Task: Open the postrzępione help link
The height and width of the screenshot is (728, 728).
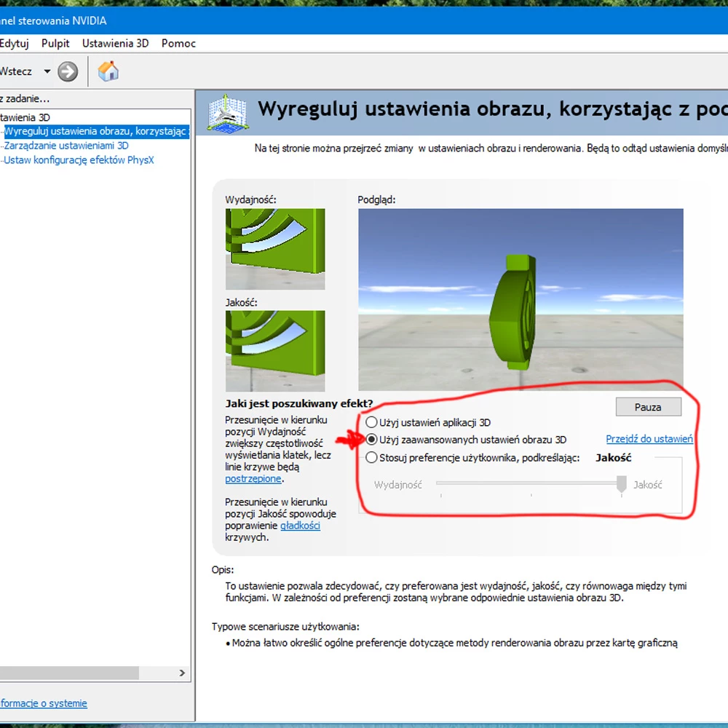Action: tap(253, 479)
